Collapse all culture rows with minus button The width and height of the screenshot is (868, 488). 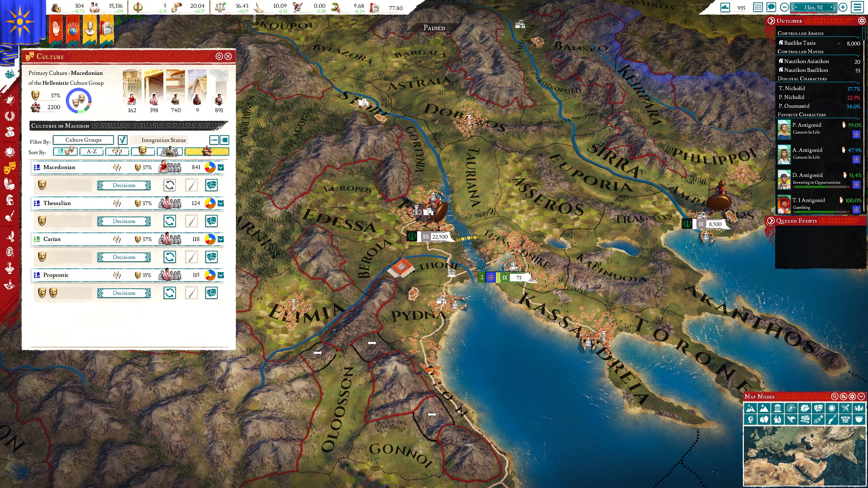pos(214,140)
